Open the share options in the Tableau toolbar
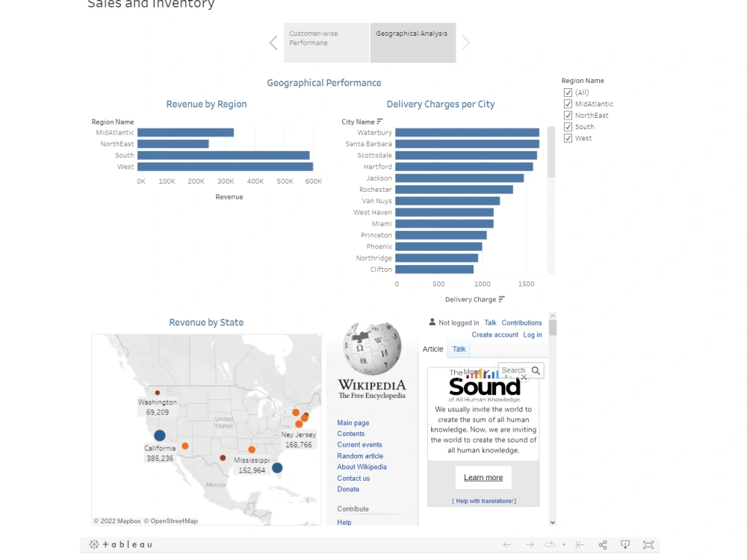Viewport: 747px width, 560px height. pyautogui.click(x=603, y=544)
